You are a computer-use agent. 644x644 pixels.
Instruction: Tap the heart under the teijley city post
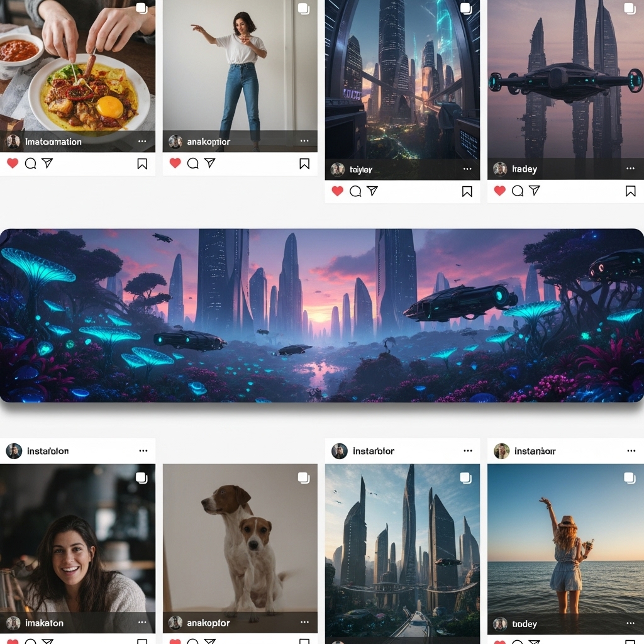[x=338, y=191]
